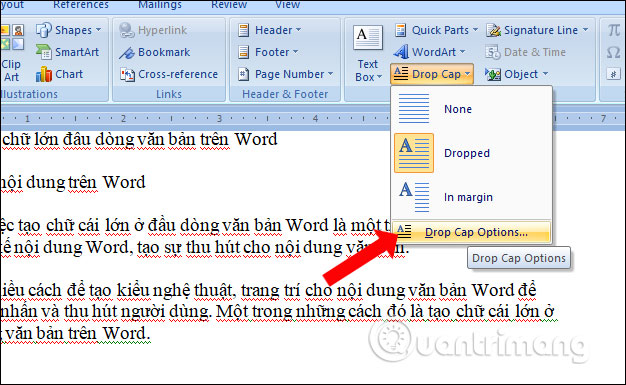Click the Object icon
This screenshot has width=626, height=385.
click(493, 74)
